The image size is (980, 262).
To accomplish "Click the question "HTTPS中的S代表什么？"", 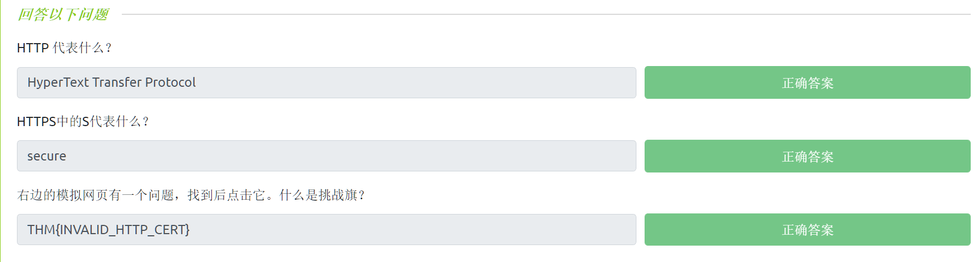I will 83,121.
